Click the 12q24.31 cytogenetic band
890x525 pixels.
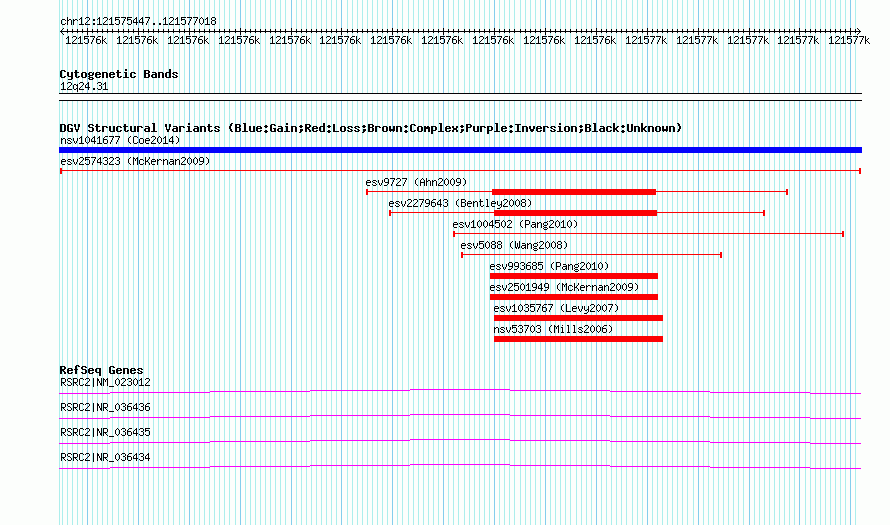(84, 87)
